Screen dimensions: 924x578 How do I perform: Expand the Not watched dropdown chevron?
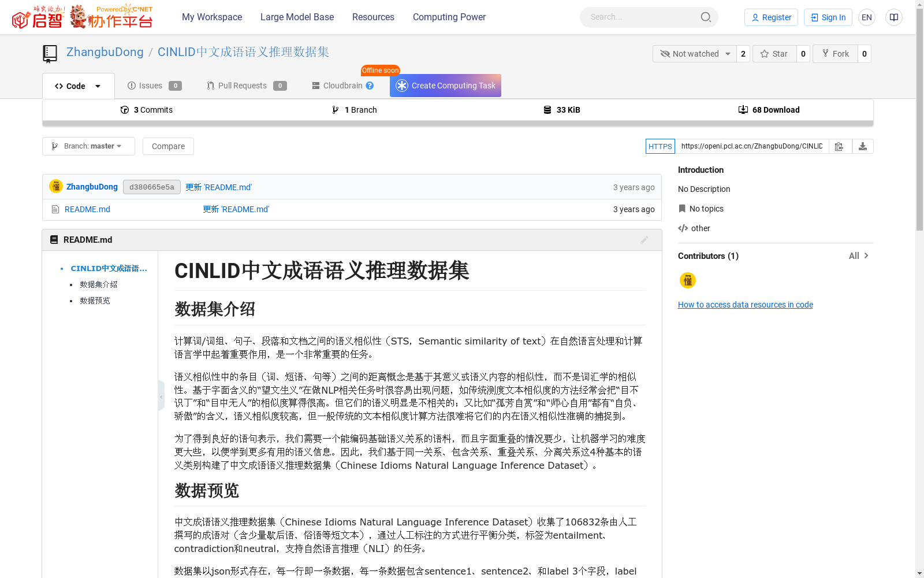726,53
